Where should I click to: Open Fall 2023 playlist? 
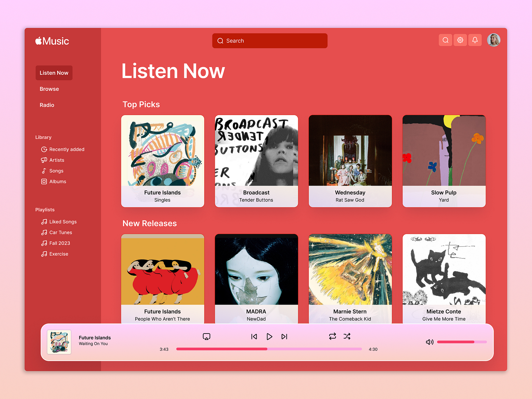coord(56,243)
